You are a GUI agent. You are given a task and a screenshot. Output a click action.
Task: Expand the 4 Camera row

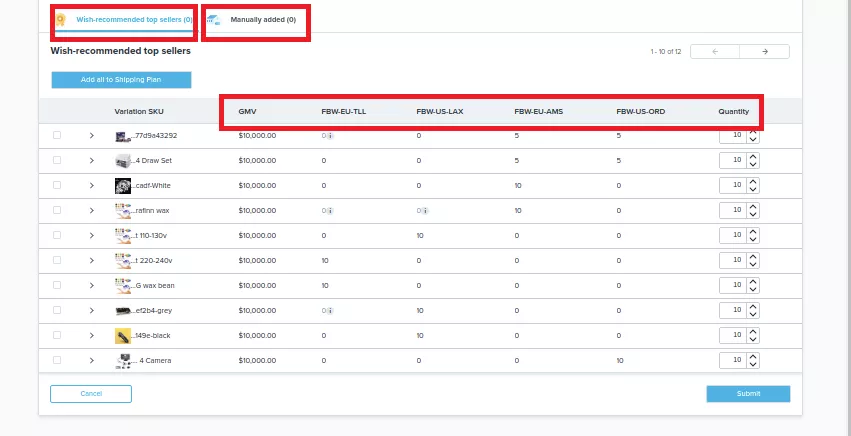[x=92, y=361]
